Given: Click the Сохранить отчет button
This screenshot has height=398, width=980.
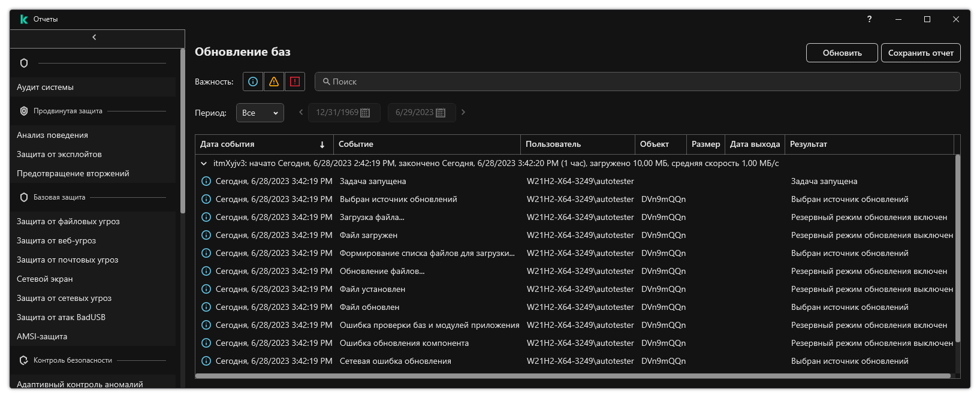Looking at the screenshot, I should point(920,53).
